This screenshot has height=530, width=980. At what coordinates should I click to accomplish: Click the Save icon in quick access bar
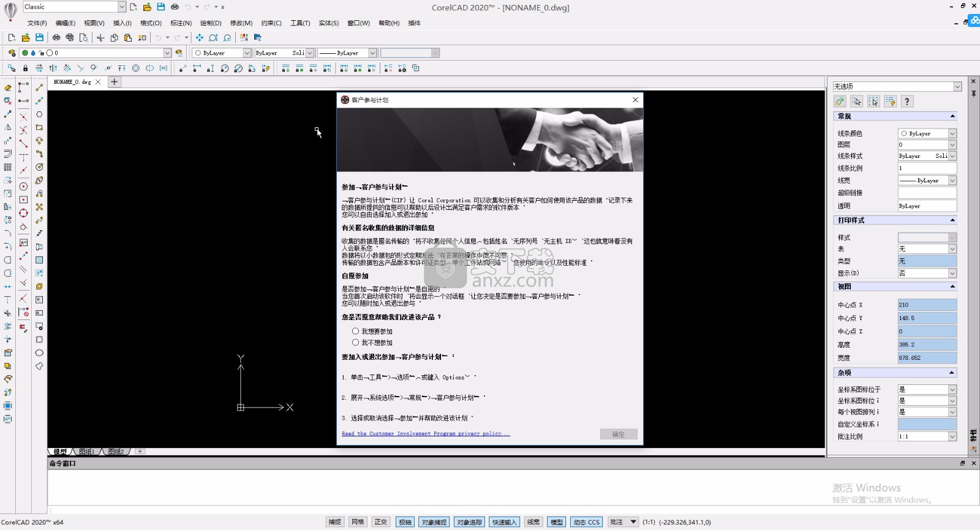(x=160, y=7)
